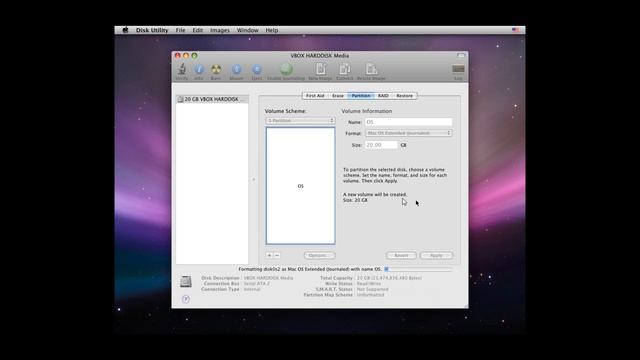Click the 'Formatting disk0s2' status text

310,269
